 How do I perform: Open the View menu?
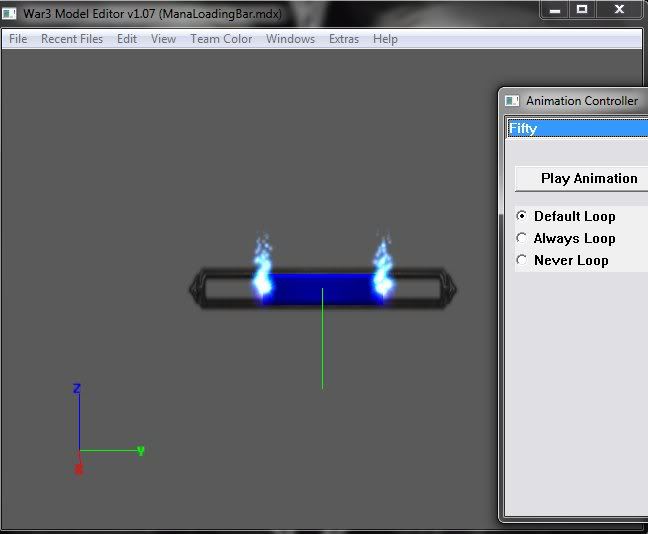coord(163,39)
